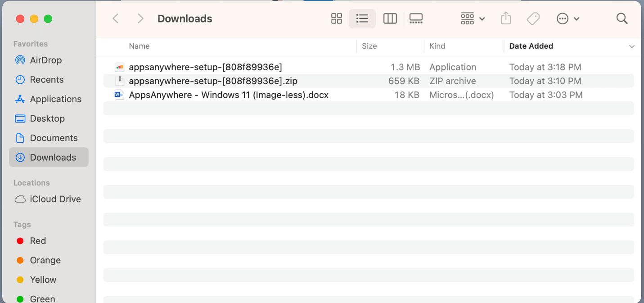644x303 pixels.
Task: Open AirDrop in the sidebar
Action: point(45,60)
